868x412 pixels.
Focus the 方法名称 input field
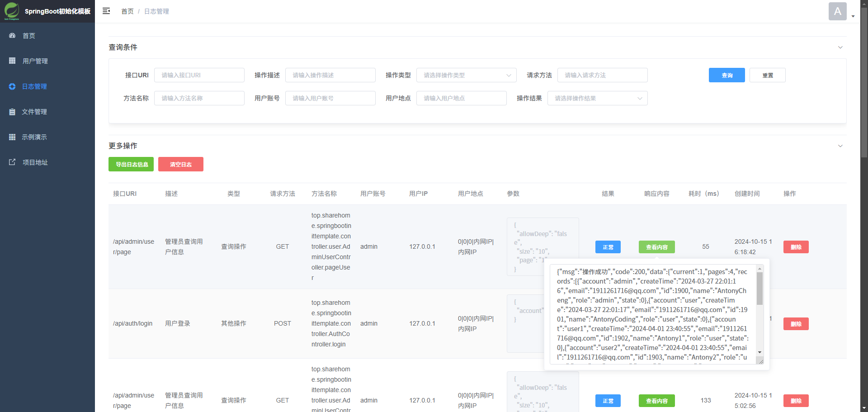199,98
